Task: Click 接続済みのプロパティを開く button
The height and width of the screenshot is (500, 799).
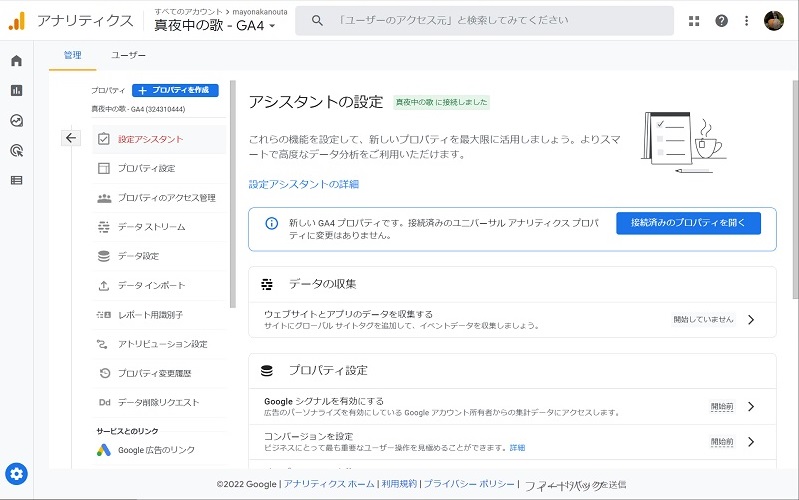Action: click(688, 223)
